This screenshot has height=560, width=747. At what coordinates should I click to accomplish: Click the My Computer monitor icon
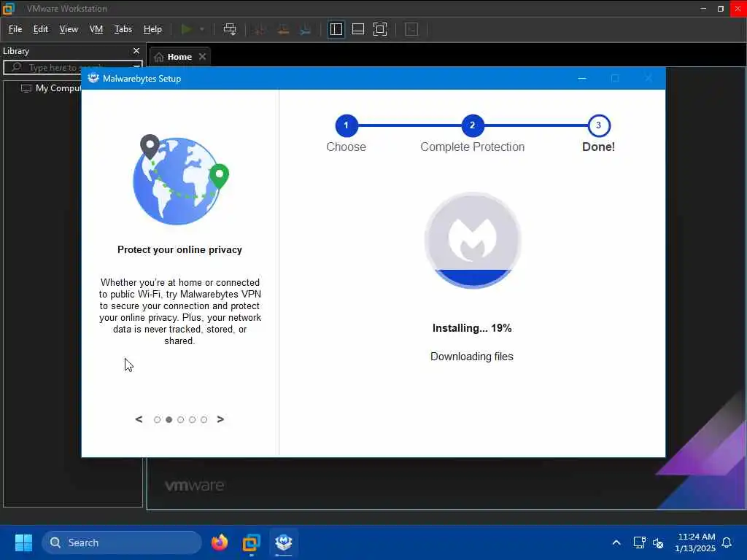click(x=26, y=88)
